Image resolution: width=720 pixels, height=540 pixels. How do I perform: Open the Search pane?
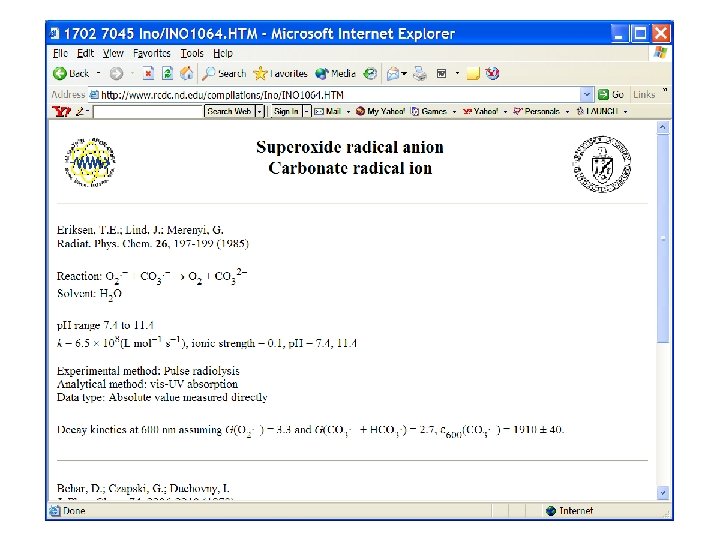[x=225, y=73]
